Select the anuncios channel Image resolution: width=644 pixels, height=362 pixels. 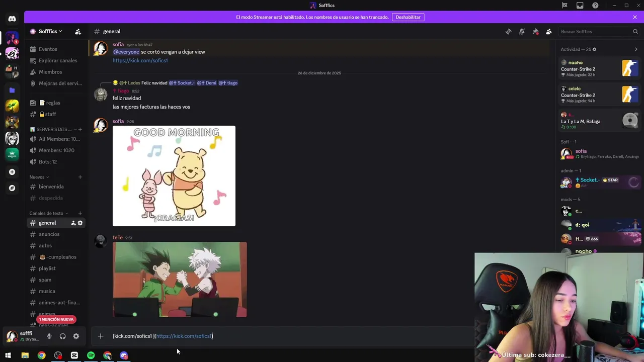coord(55,234)
